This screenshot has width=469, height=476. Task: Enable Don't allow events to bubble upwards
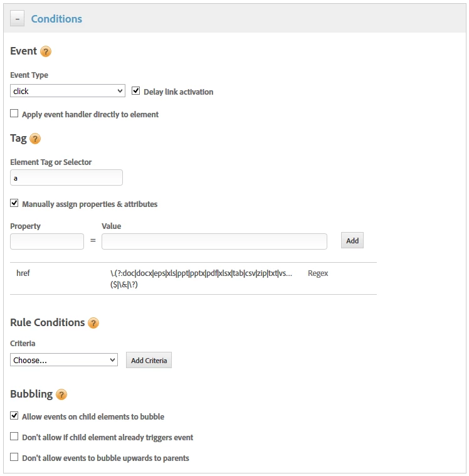coord(14,457)
